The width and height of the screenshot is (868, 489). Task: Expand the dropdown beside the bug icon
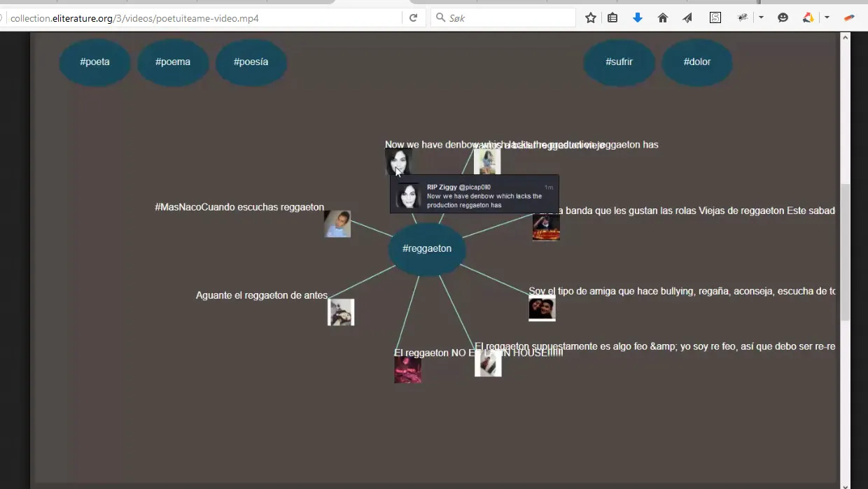click(761, 18)
